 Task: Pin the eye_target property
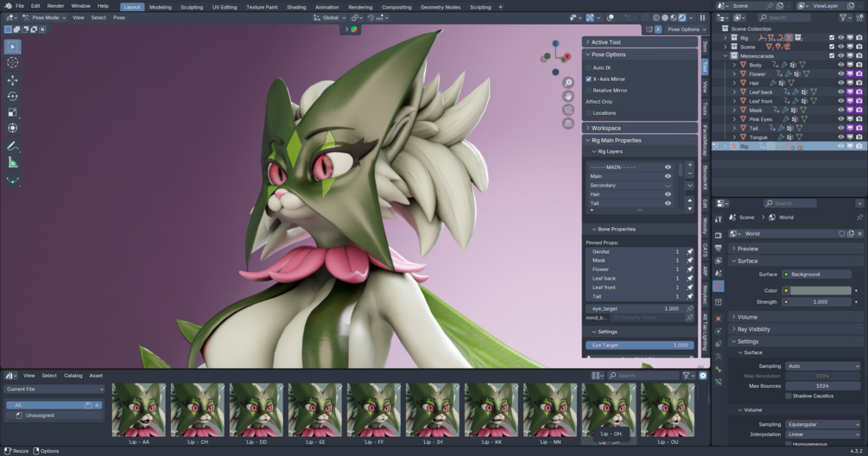point(690,308)
